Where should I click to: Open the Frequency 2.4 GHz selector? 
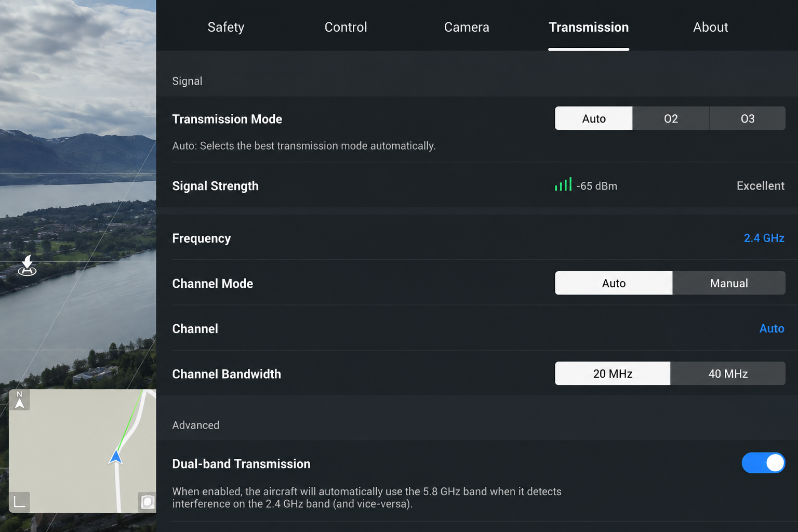point(764,238)
